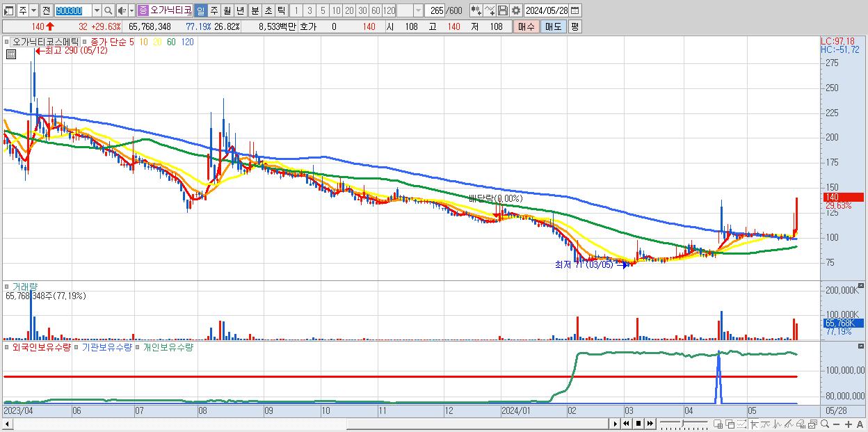Click the 기관보유수량 indicator label

point(106,346)
